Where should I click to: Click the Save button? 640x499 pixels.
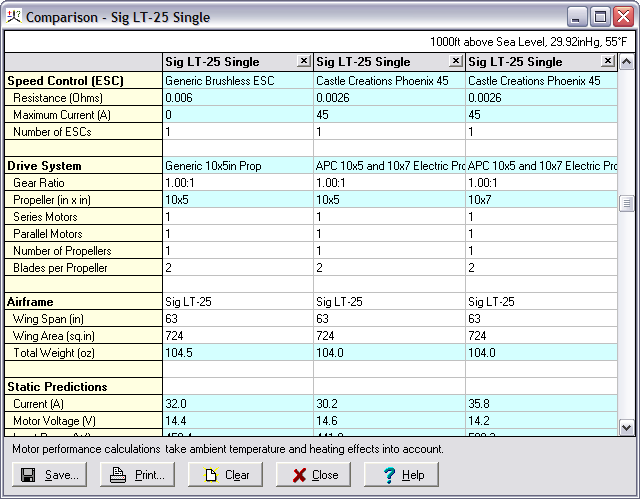click(x=49, y=475)
